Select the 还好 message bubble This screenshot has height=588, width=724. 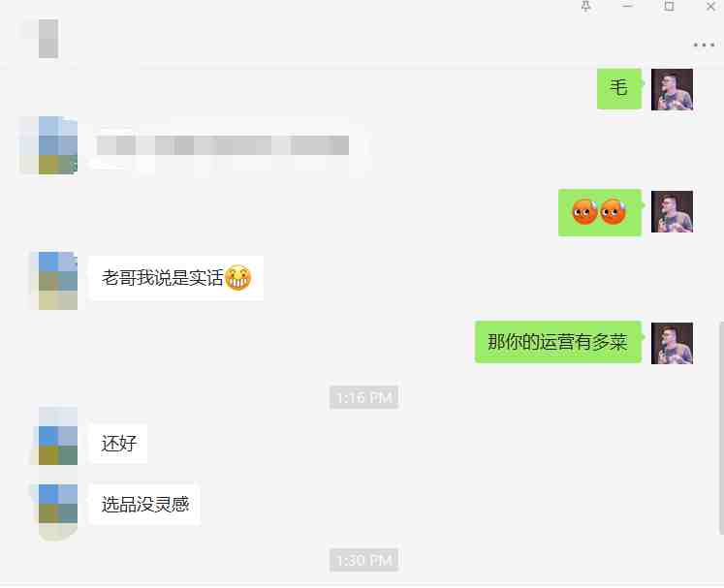pyautogui.click(x=118, y=443)
